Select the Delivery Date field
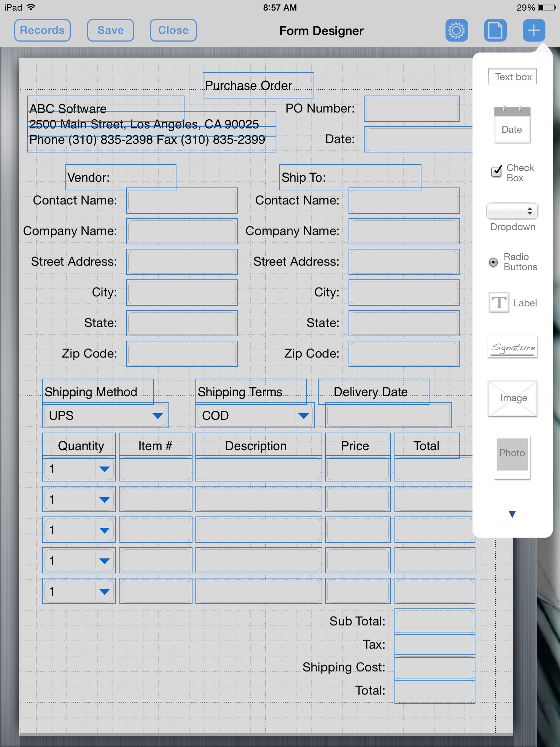 pos(389,415)
